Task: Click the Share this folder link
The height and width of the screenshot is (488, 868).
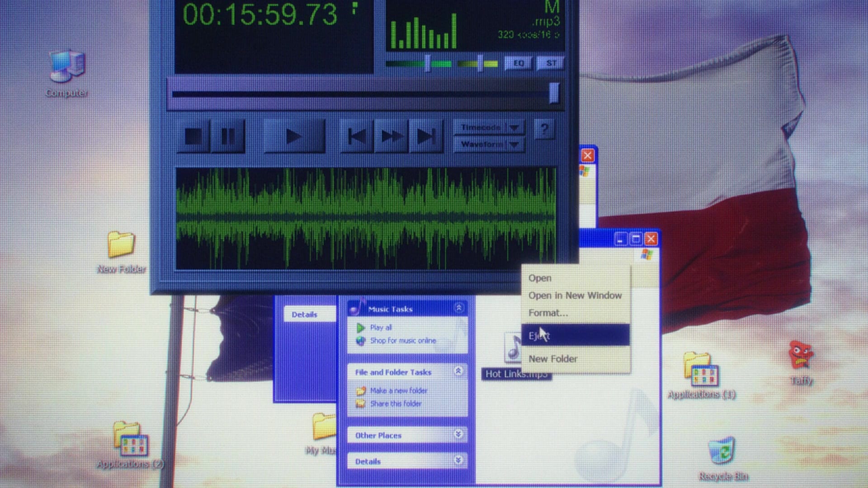Action: click(396, 404)
